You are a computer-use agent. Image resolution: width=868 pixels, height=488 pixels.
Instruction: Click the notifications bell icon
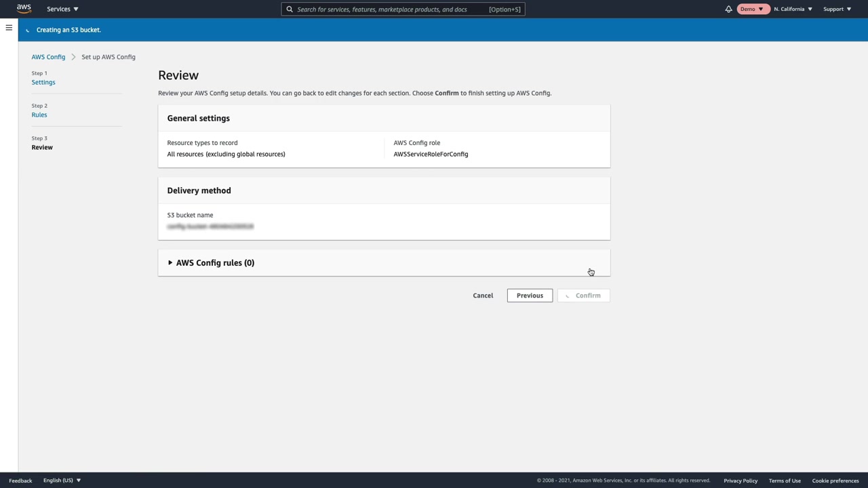[x=728, y=9]
